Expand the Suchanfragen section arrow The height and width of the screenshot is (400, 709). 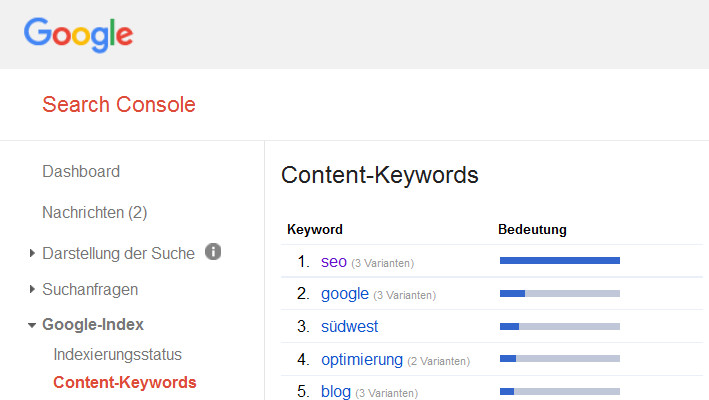tap(33, 290)
